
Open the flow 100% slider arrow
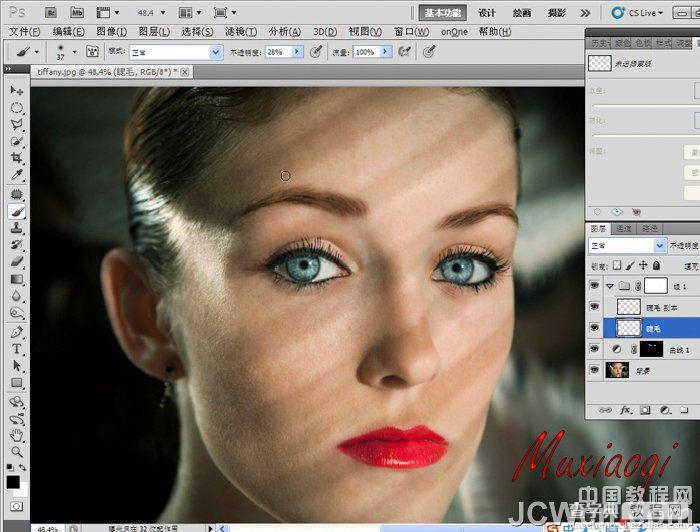[386, 52]
